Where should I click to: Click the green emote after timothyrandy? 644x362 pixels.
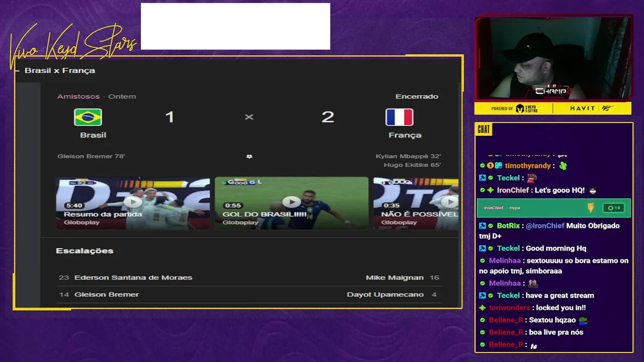pyautogui.click(x=562, y=166)
